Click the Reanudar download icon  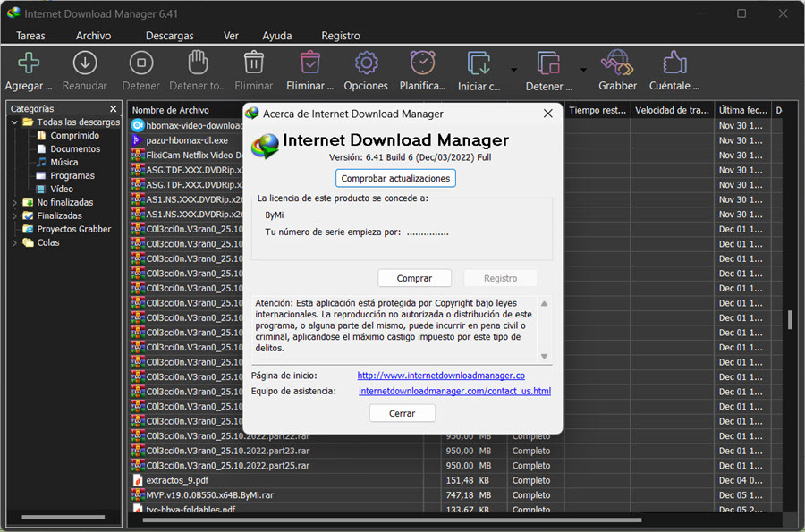click(x=85, y=63)
